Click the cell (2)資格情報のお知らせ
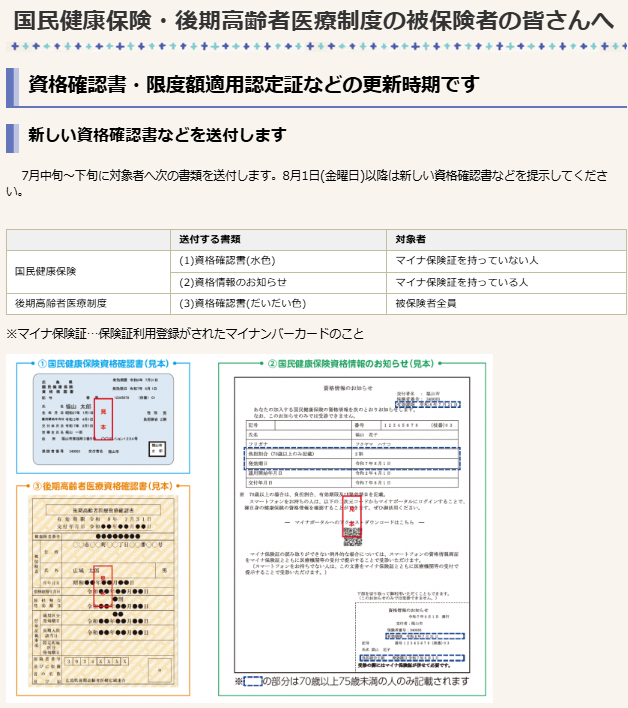Viewport: 628px width, 708px height. point(278,282)
